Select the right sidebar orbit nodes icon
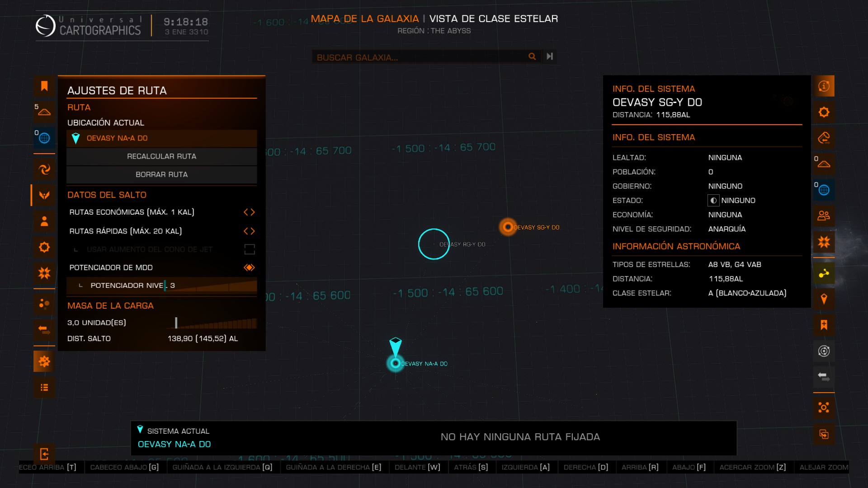Viewport: 868px width, 488px height. point(824,408)
